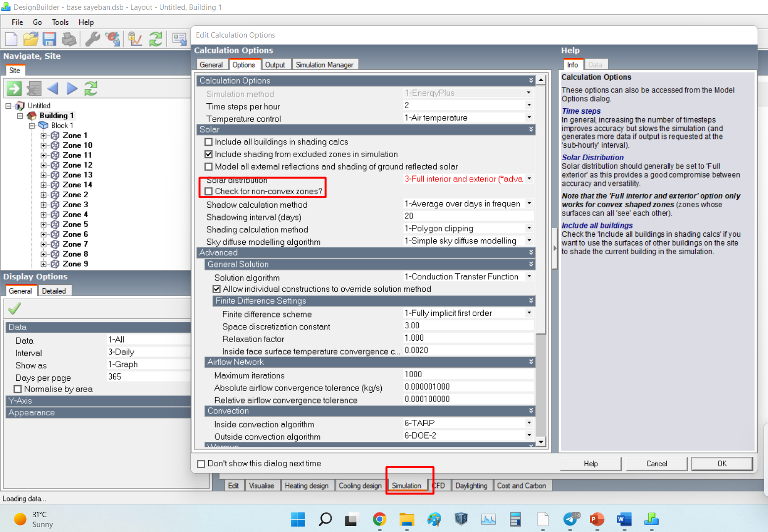Expand Zone 10 in the navigator tree
768x532 pixels.
tap(44, 145)
